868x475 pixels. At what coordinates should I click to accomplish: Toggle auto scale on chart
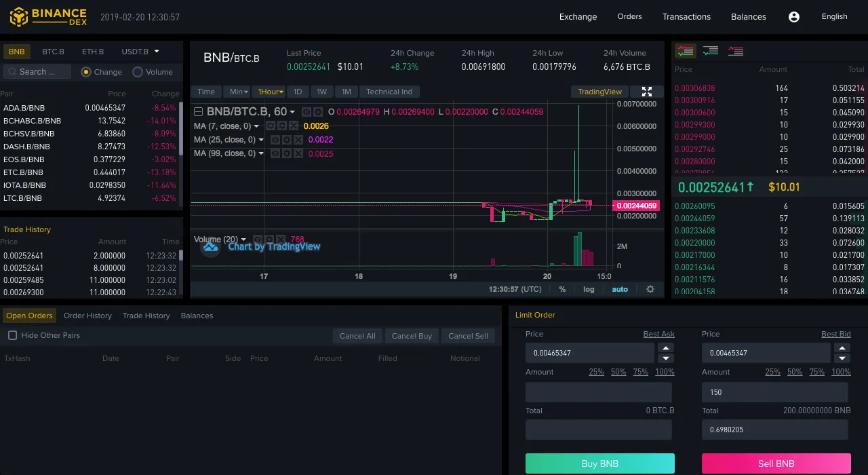coord(620,289)
